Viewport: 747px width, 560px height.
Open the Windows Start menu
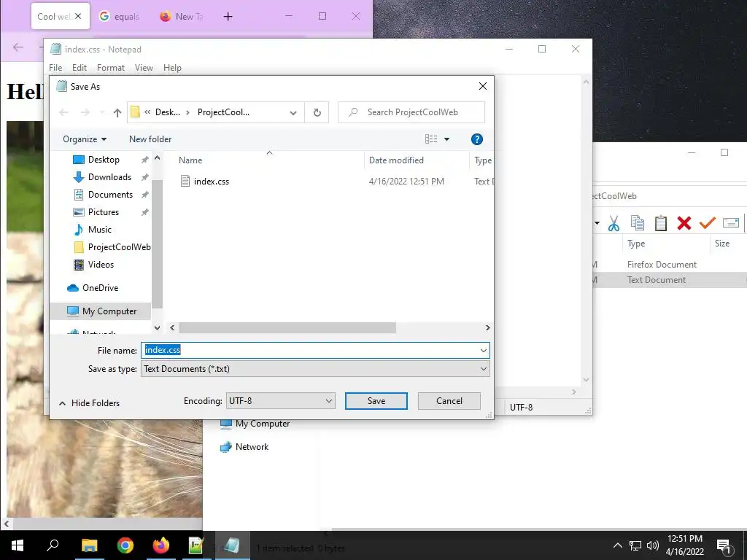point(18,545)
